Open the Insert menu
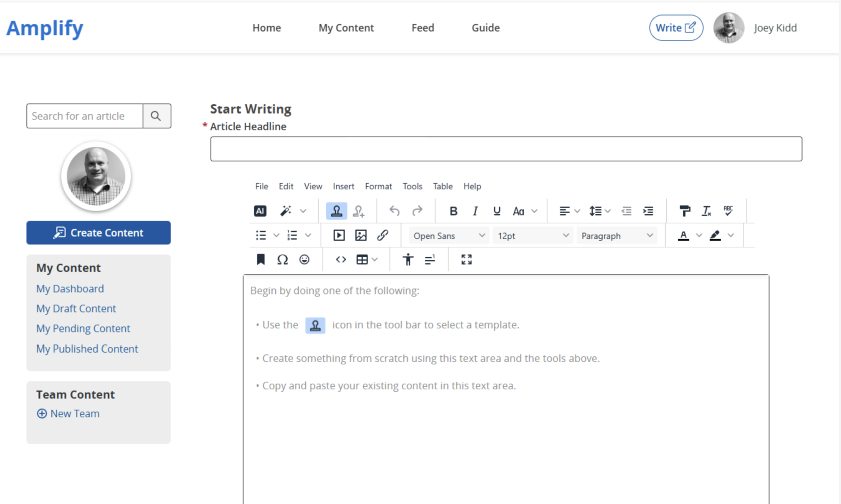841x504 pixels. pos(343,186)
